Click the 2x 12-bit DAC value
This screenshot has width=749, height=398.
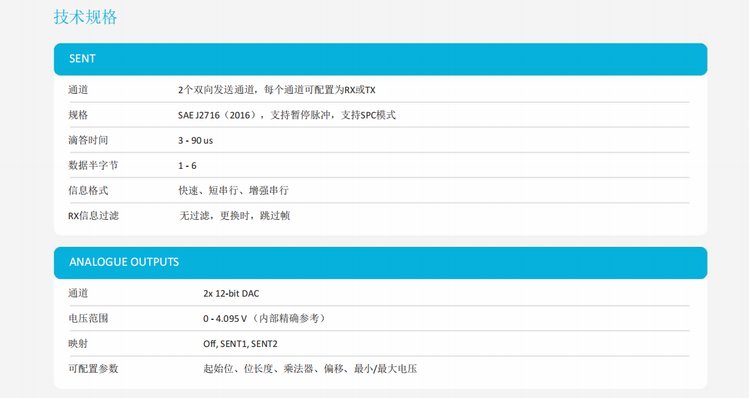[231, 293]
